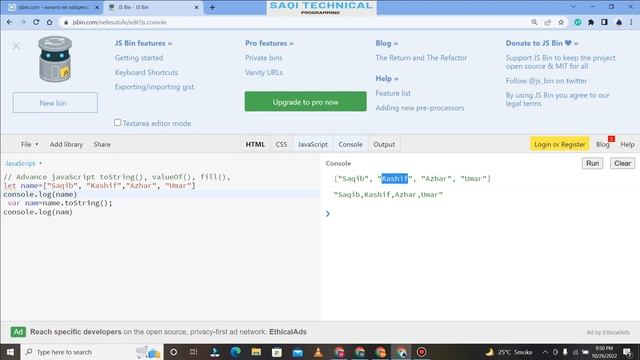Open Exporting/importing gist link
The image size is (640, 360).
[154, 87]
